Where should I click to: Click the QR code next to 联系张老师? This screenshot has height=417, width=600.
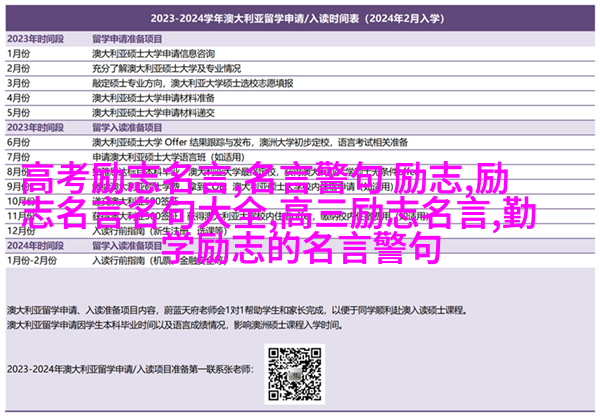pyautogui.click(x=294, y=374)
